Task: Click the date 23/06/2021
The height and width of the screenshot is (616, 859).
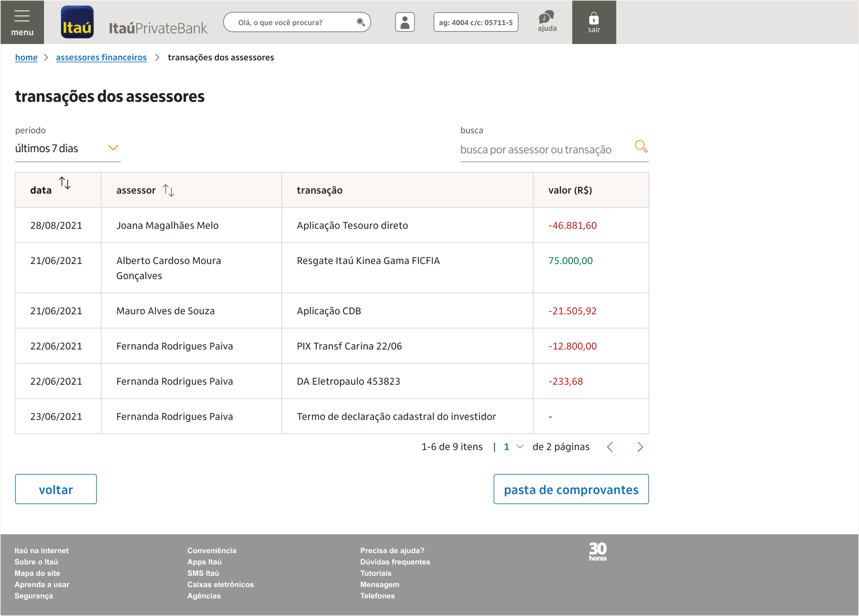Action: click(x=56, y=417)
